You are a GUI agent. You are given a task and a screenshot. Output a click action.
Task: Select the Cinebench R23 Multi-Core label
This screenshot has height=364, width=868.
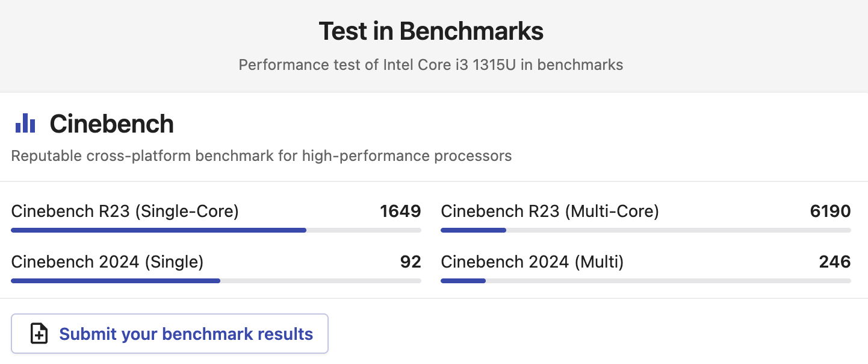click(x=550, y=212)
